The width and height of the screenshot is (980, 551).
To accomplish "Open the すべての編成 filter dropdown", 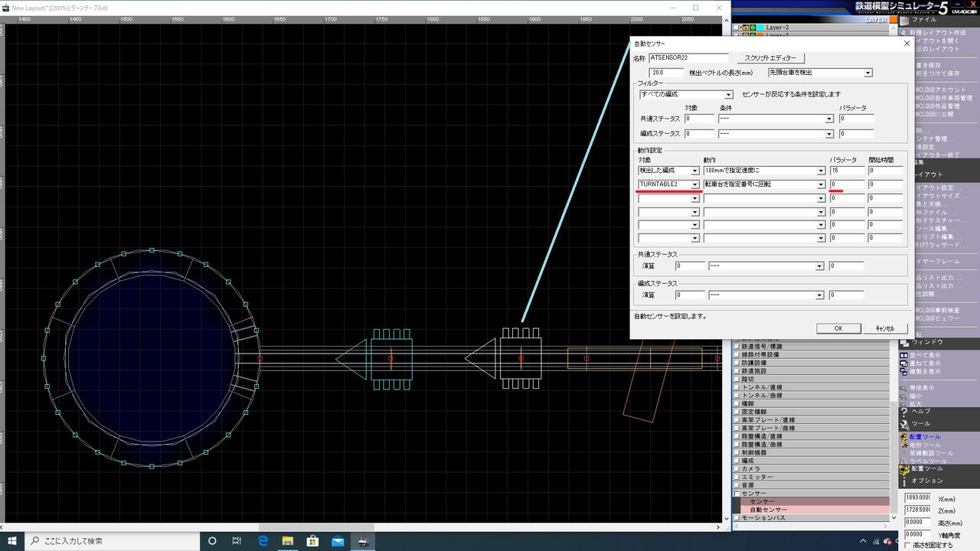I will pyautogui.click(x=729, y=94).
